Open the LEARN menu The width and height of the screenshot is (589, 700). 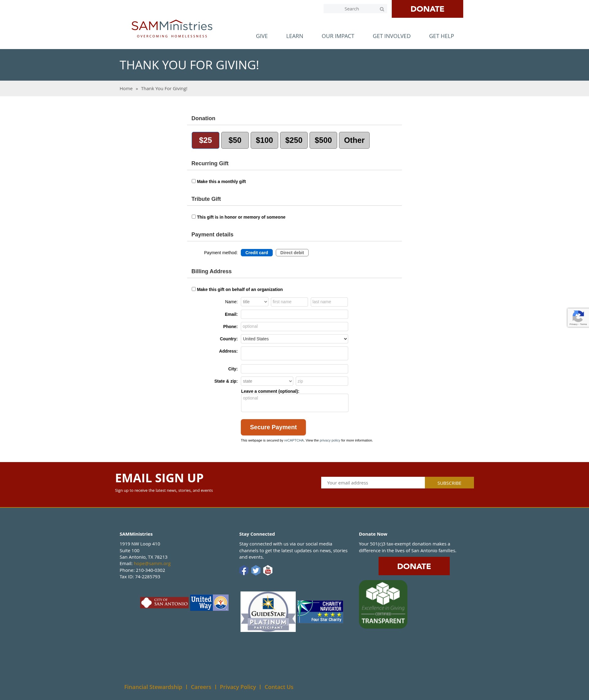(x=294, y=36)
